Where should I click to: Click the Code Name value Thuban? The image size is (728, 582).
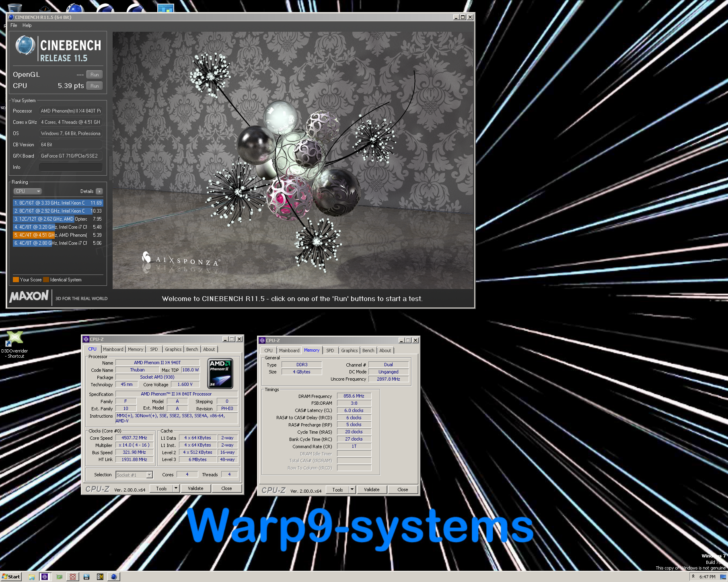tap(137, 370)
